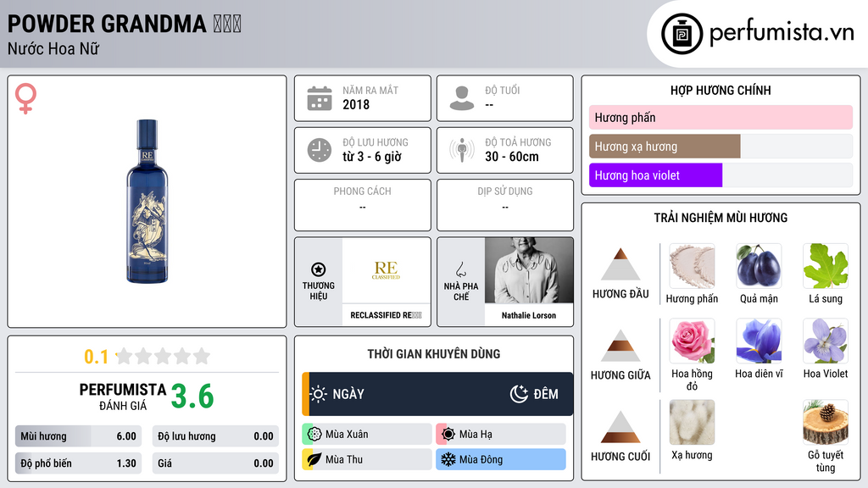Open the RE Classified brand logo
Image resolution: width=868 pixels, height=488 pixels.
coord(386,270)
